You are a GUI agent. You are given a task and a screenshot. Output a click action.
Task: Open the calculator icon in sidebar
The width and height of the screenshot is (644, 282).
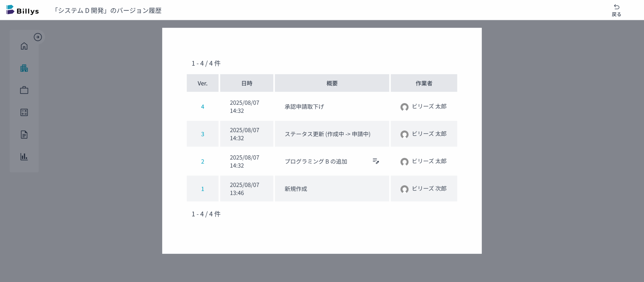tap(24, 112)
